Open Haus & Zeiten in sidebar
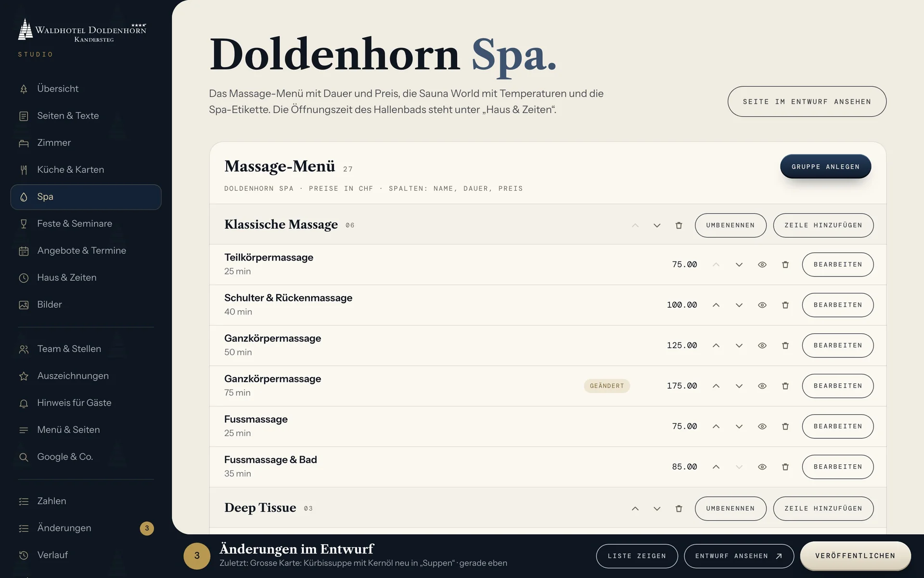 tap(86, 277)
